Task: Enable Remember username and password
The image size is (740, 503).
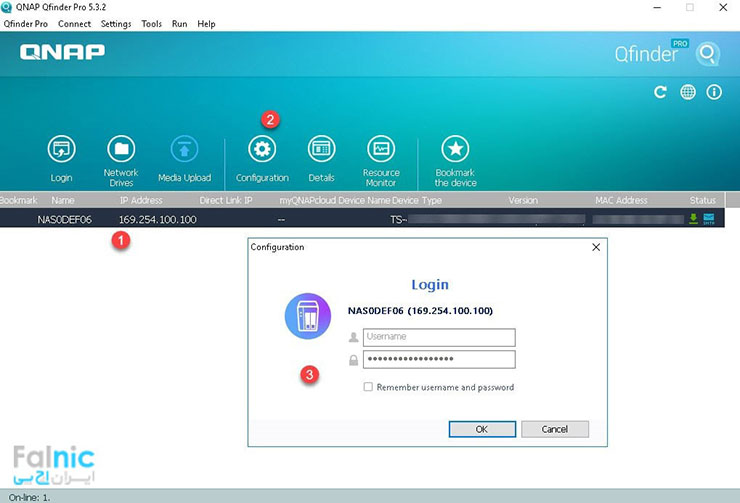Action: click(x=368, y=387)
